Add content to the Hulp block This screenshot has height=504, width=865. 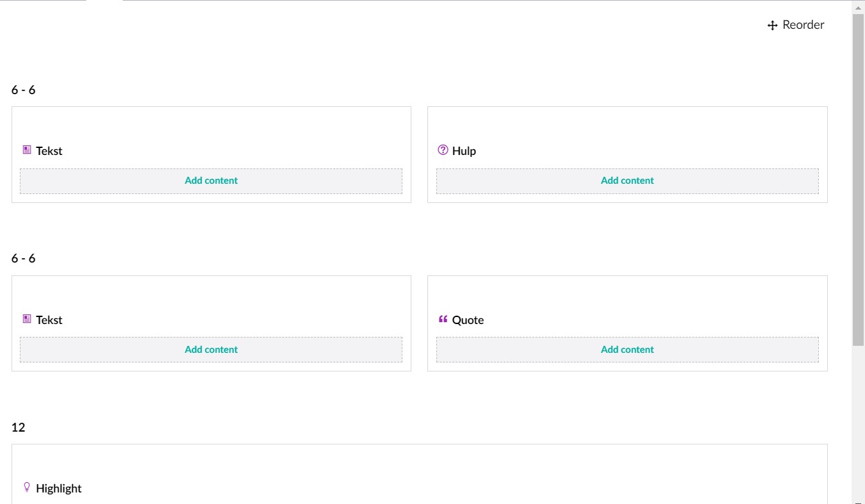coord(627,181)
